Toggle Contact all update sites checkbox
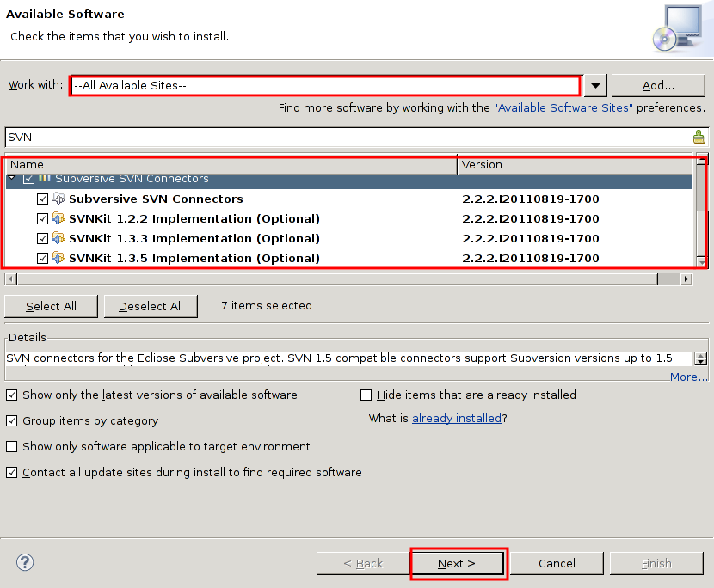The image size is (714, 588). [x=12, y=473]
